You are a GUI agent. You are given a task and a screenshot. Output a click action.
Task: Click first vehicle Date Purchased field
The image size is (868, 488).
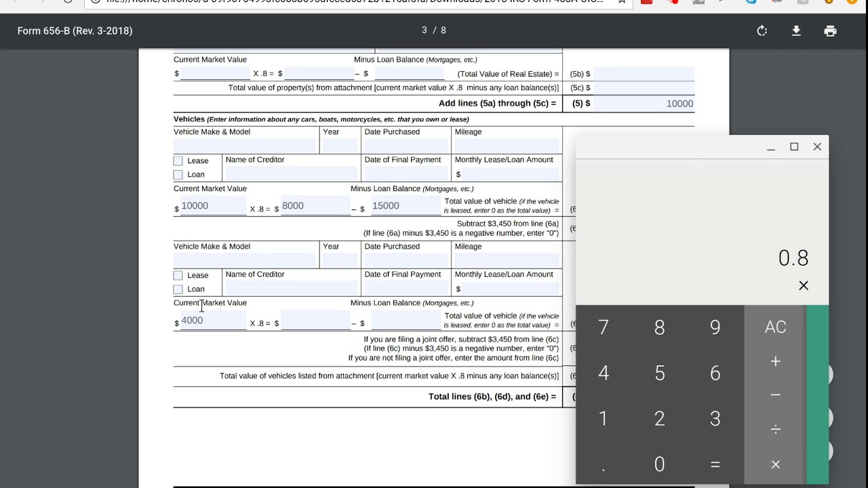point(406,146)
